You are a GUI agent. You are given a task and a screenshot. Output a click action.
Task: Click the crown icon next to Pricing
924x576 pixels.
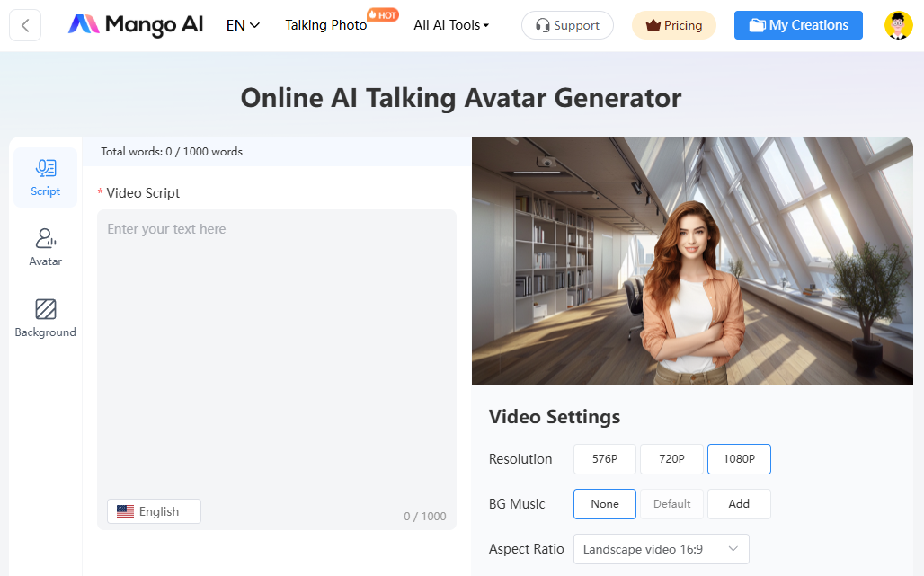tap(654, 25)
